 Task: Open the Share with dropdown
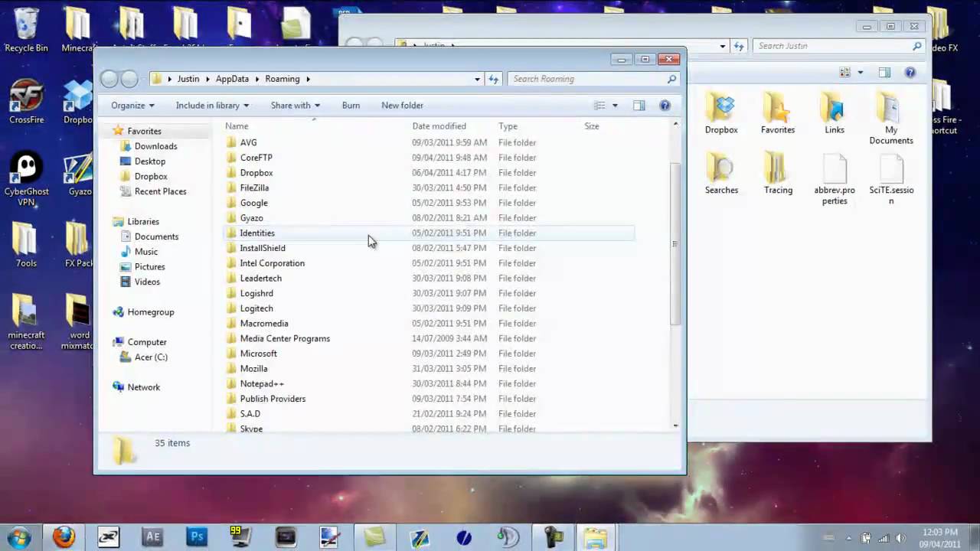pos(295,106)
